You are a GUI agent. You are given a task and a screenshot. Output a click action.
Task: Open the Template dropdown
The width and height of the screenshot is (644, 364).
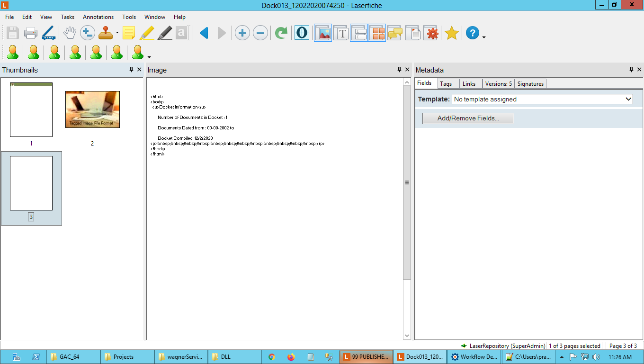[542, 99]
